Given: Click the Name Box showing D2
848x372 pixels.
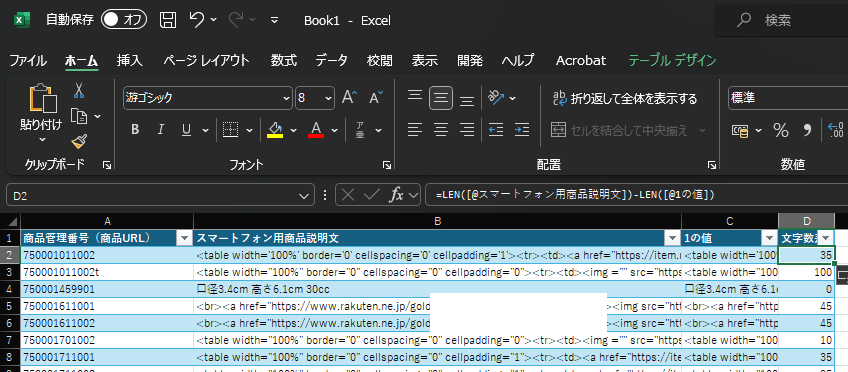Looking at the screenshot, I should click(x=160, y=195).
